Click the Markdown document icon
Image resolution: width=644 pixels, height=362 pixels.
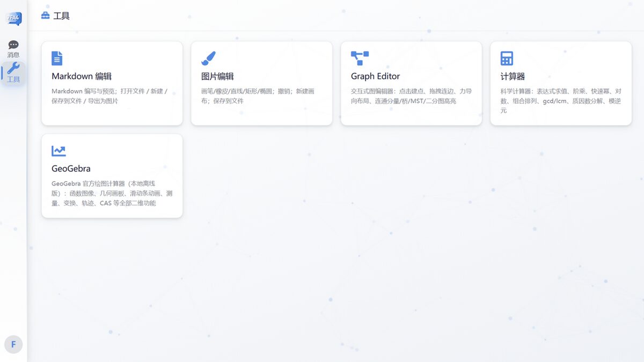(x=57, y=58)
